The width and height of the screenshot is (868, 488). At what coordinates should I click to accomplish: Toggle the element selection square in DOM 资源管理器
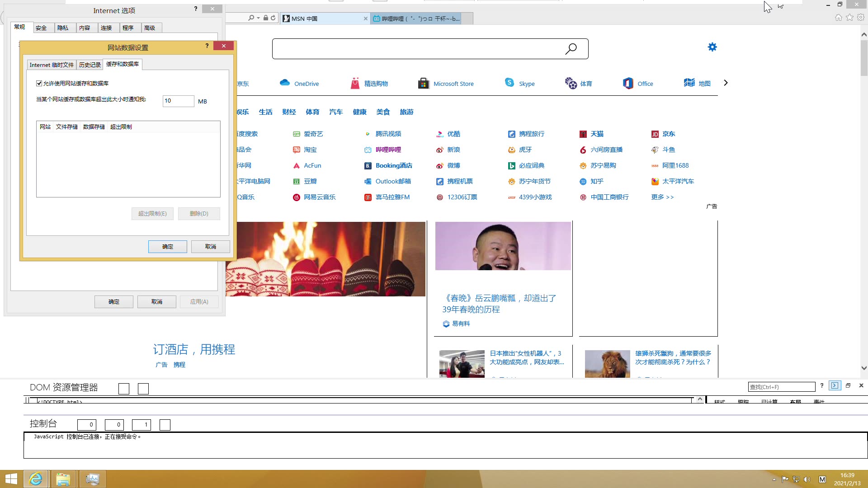123,388
